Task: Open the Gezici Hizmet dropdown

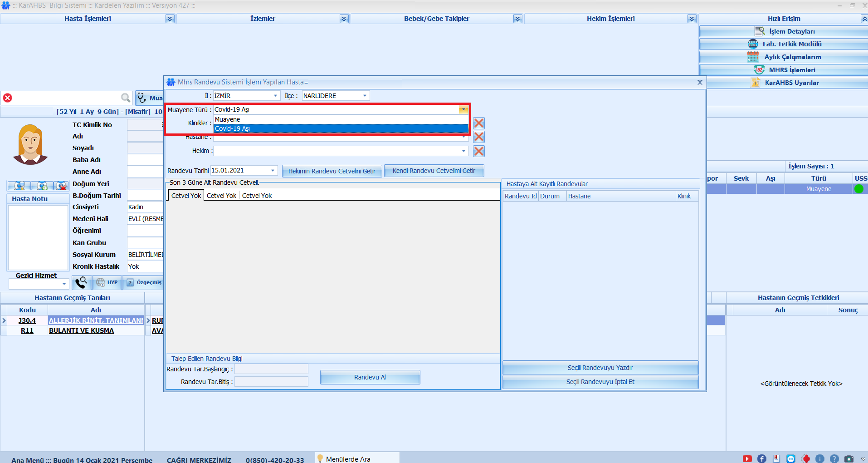Action: point(64,284)
